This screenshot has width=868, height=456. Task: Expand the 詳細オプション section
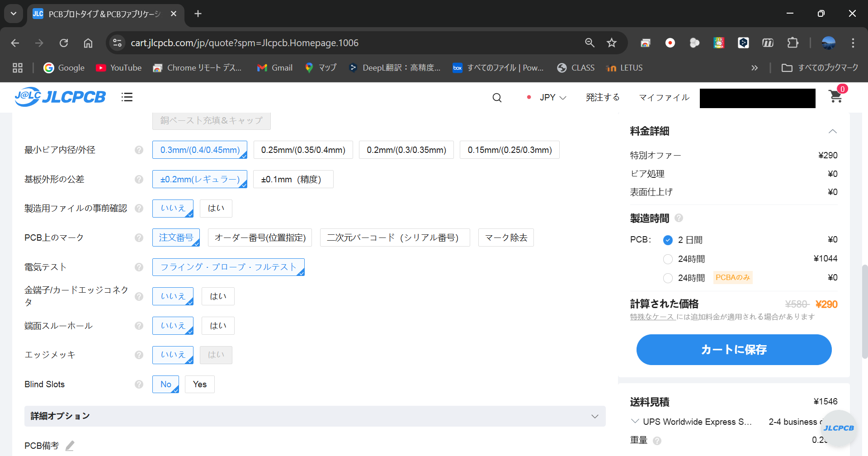594,416
